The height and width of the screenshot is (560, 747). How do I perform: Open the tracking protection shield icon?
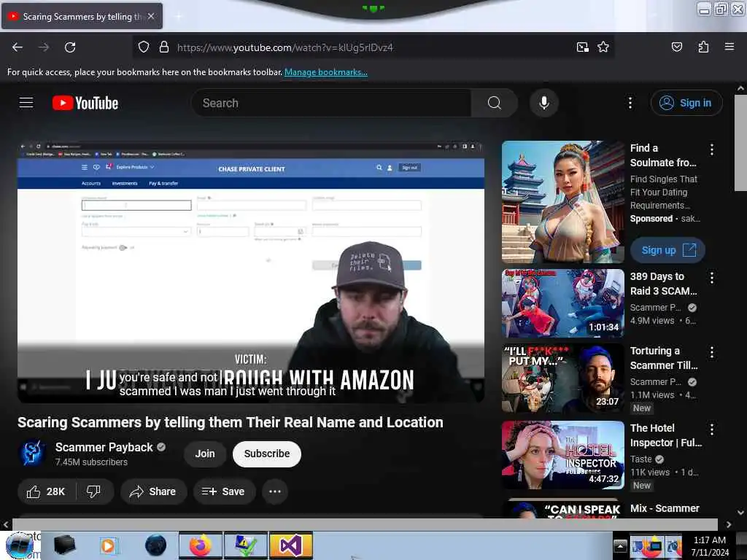tap(144, 47)
